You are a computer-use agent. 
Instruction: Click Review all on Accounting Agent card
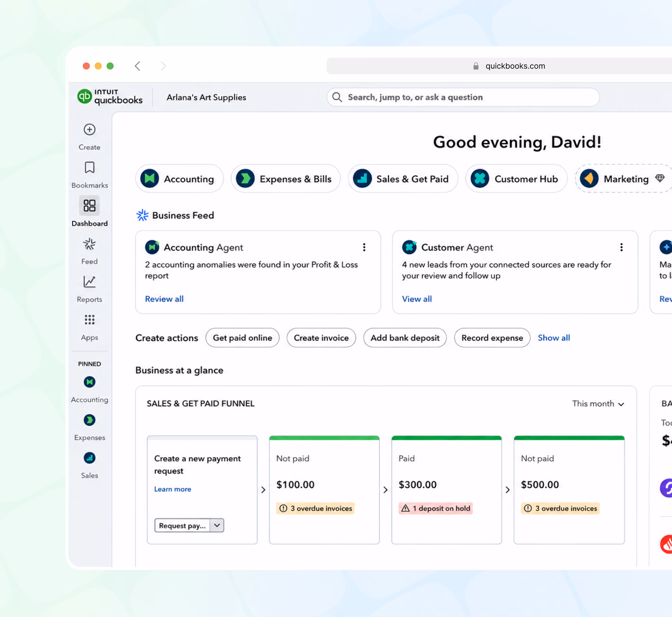164,299
